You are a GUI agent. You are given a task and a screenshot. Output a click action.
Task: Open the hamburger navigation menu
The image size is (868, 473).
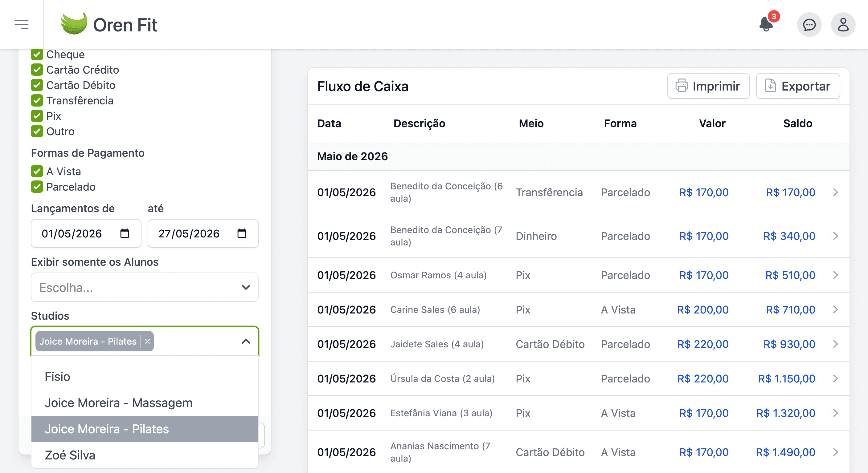22,25
